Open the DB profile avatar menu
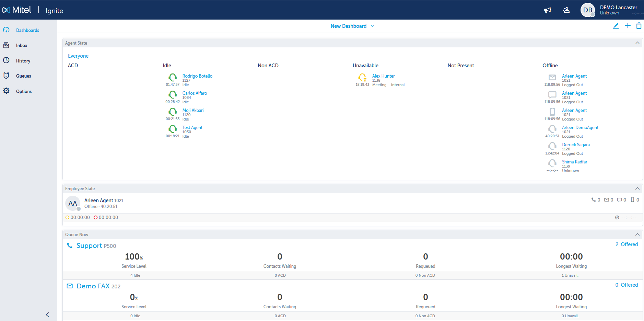Viewport: 644px width, 321px height. pyautogui.click(x=587, y=10)
